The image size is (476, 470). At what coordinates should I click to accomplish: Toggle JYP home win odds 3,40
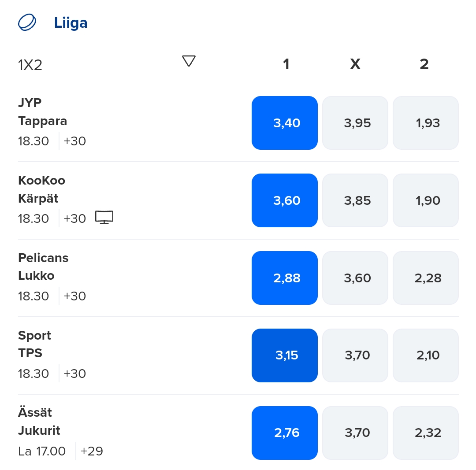tap(285, 123)
